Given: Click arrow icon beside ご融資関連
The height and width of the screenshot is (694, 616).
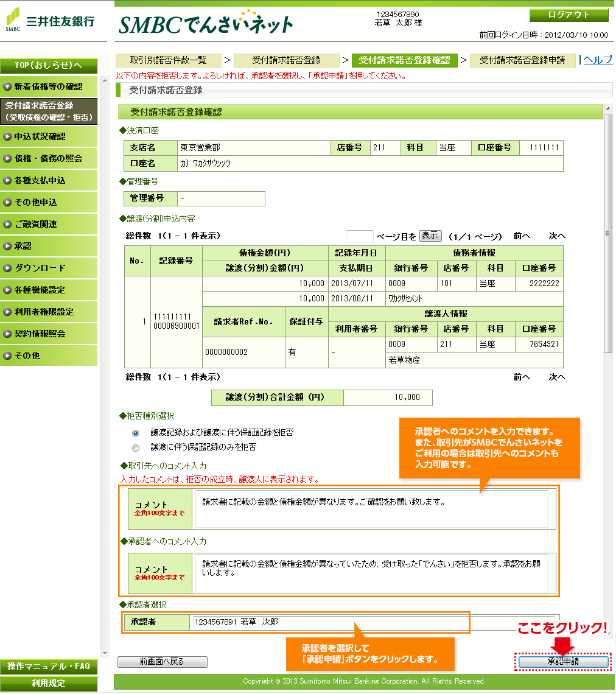Looking at the screenshot, I should pos(7,225).
